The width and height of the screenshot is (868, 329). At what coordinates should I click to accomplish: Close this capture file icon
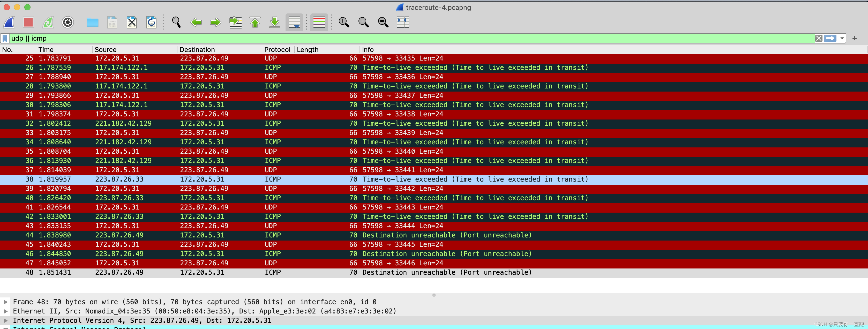tap(132, 23)
